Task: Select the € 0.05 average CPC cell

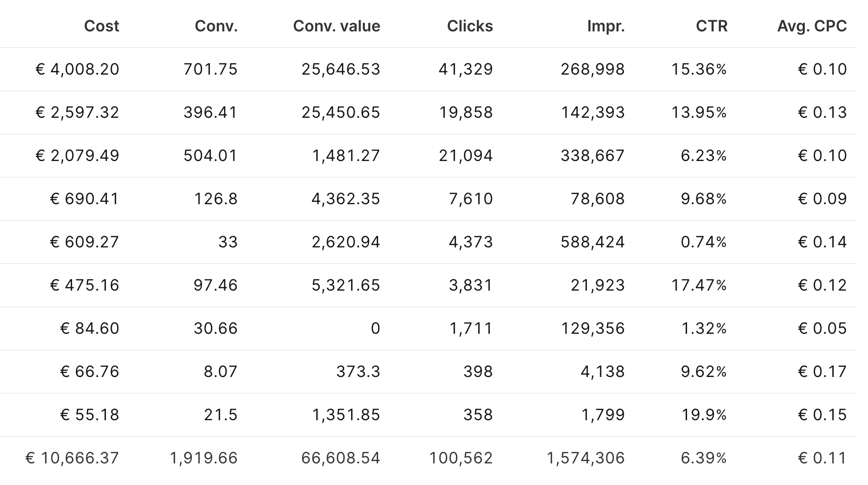Action: 822,328
